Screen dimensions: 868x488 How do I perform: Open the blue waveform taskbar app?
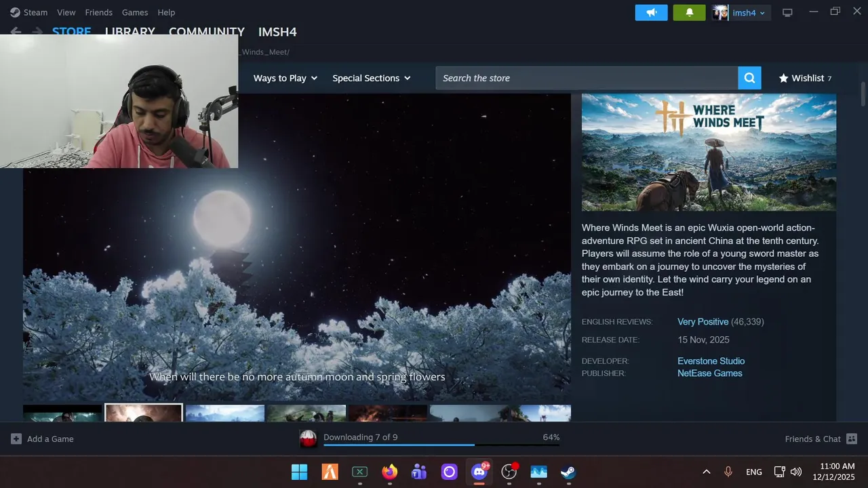(x=538, y=472)
